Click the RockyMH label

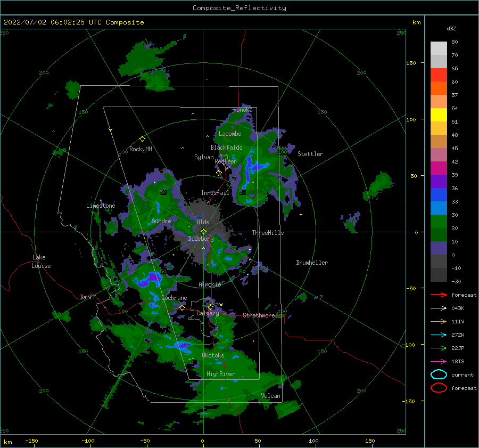[141, 149]
